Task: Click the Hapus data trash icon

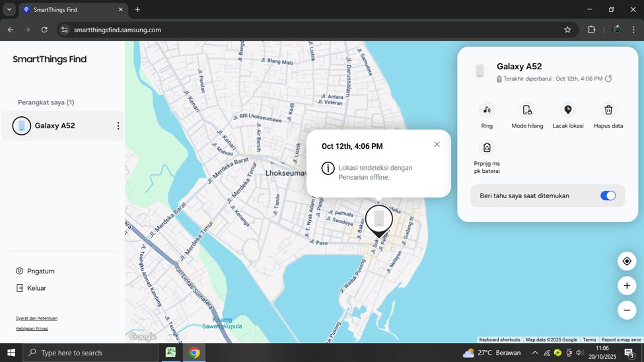Action: click(x=608, y=110)
